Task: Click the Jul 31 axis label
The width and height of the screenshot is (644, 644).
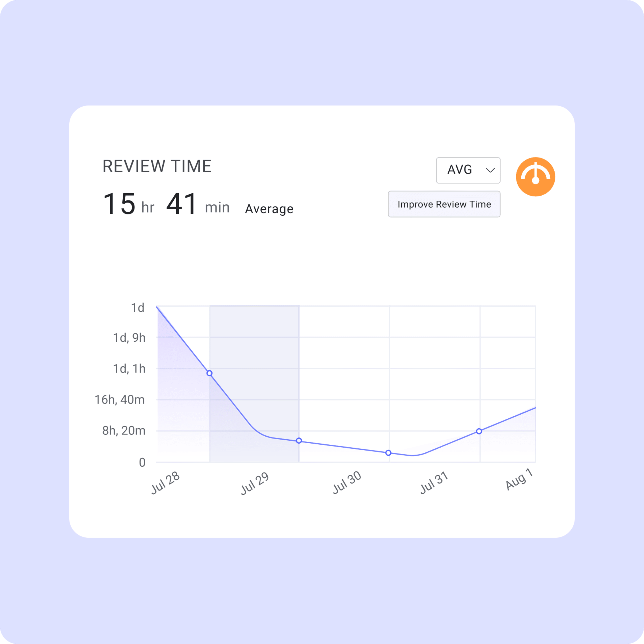Action: point(434,483)
